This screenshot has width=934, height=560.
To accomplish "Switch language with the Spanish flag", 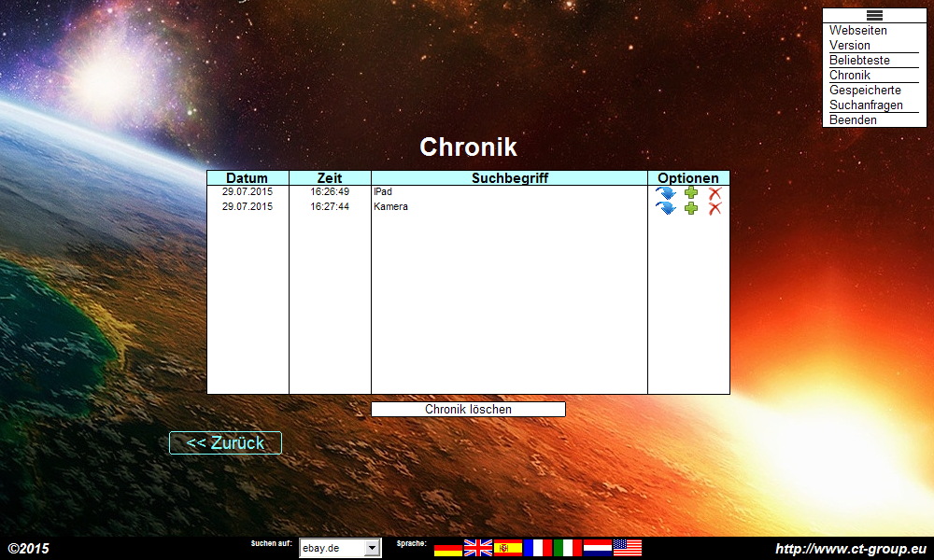I will (x=507, y=548).
